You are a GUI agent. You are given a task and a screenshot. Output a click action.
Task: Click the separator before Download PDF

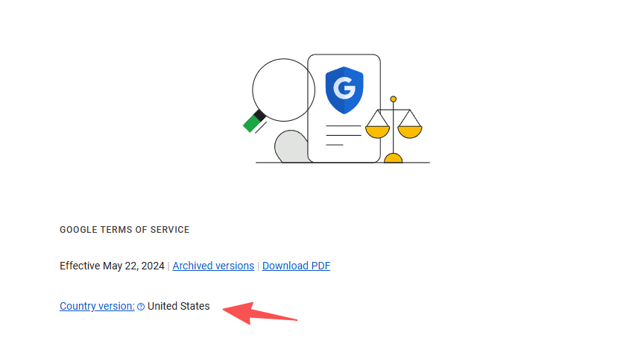tap(259, 266)
